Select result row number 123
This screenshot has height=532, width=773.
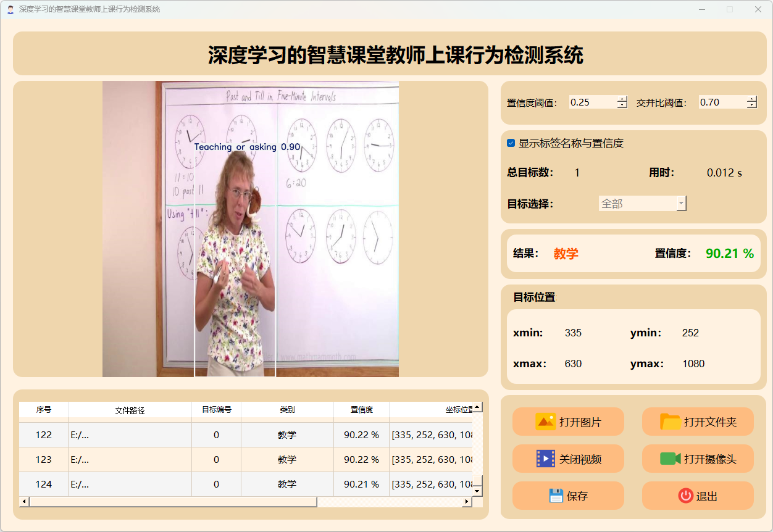coord(43,459)
